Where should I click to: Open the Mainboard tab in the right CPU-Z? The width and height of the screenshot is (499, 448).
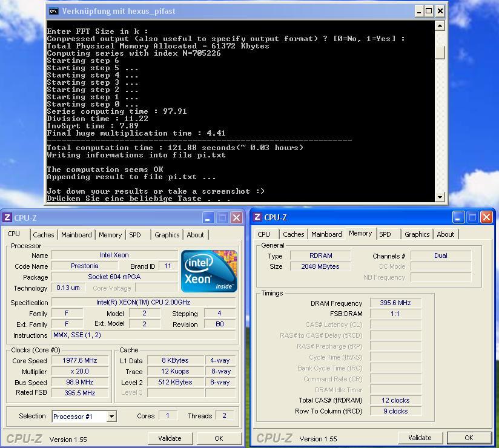point(326,234)
